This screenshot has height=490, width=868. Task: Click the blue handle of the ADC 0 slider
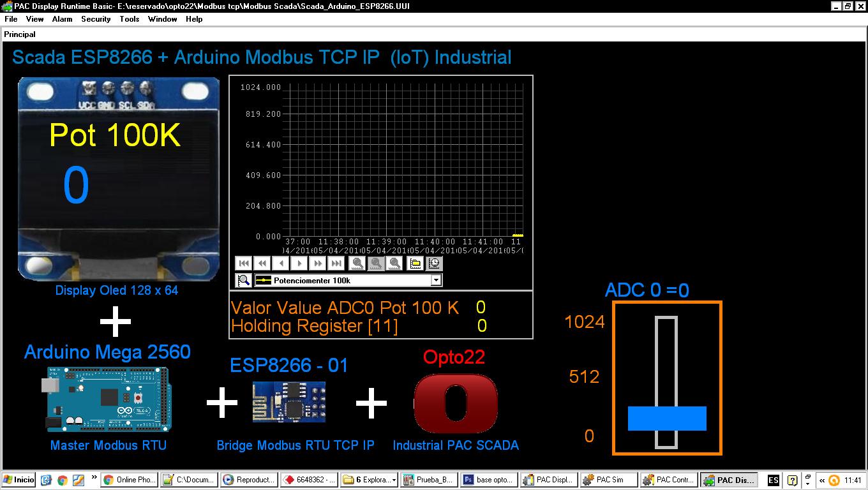tap(668, 419)
